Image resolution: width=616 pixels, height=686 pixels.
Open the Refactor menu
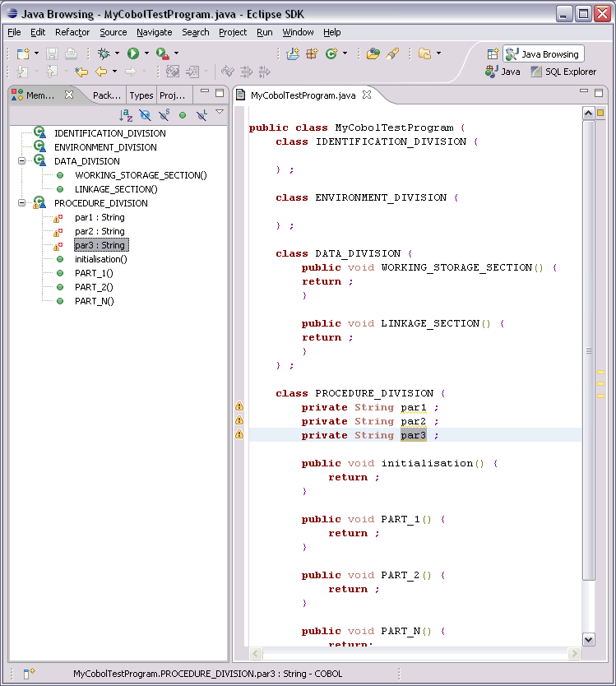pos(72,32)
